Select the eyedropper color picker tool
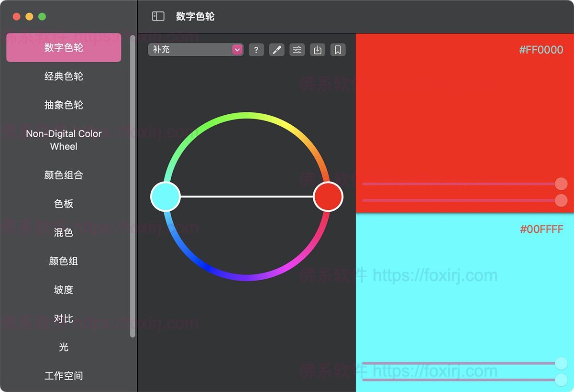Image resolution: width=574 pixels, height=392 pixels. pyautogui.click(x=276, y=49)
